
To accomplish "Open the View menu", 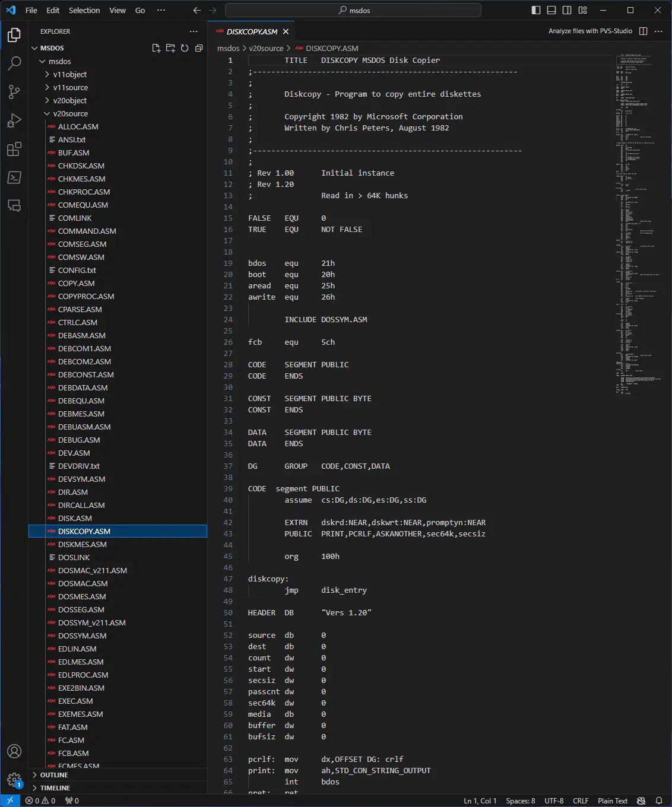I will (118, 10).
